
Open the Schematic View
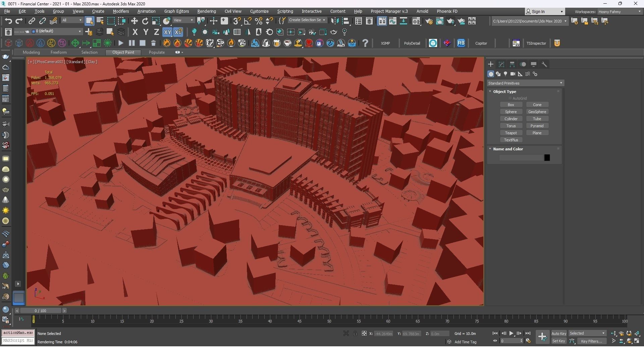pyautogui.click(x=404, y=21)
